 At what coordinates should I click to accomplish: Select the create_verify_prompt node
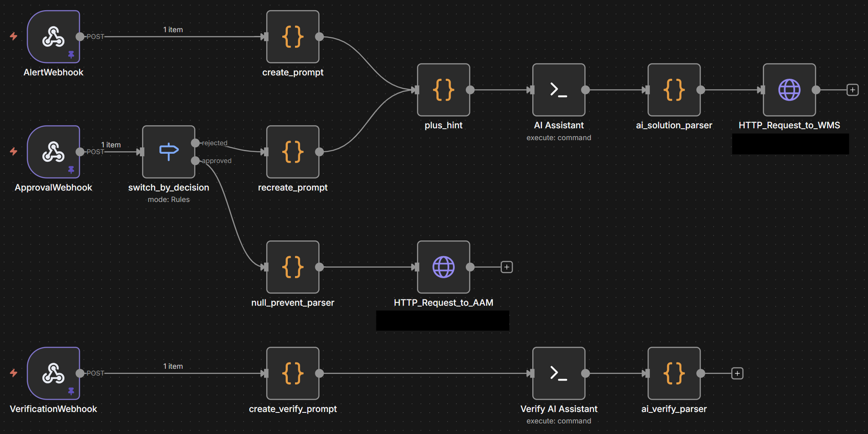[292, 373]
